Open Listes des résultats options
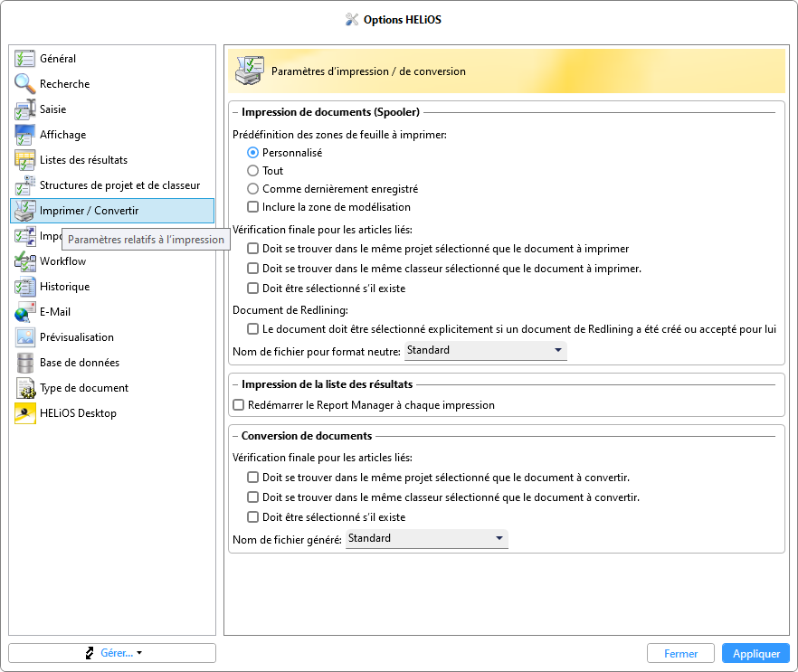 tap(112, 160)
